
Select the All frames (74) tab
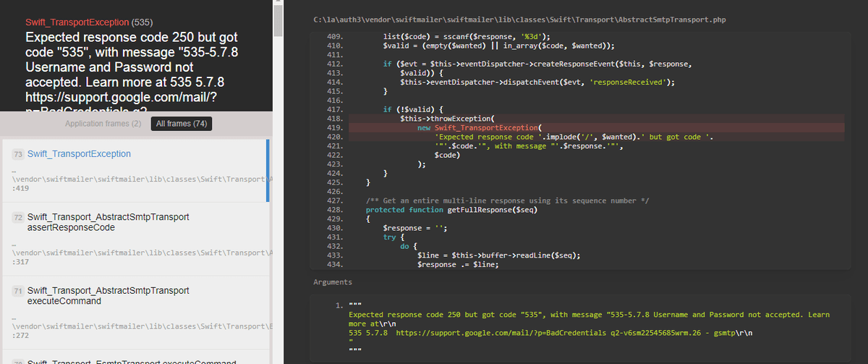coord(182,124)
